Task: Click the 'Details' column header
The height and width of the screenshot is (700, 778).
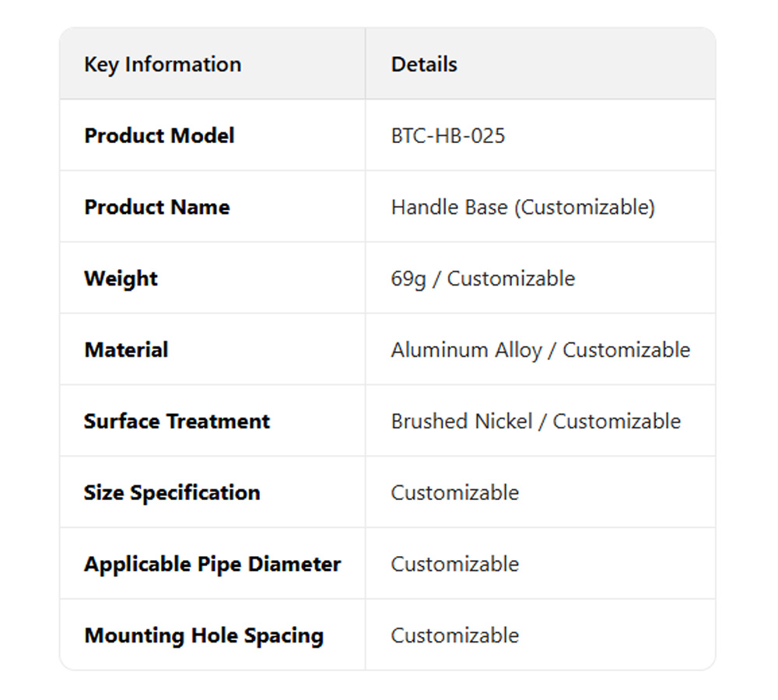Action: (x=424, y=65)
